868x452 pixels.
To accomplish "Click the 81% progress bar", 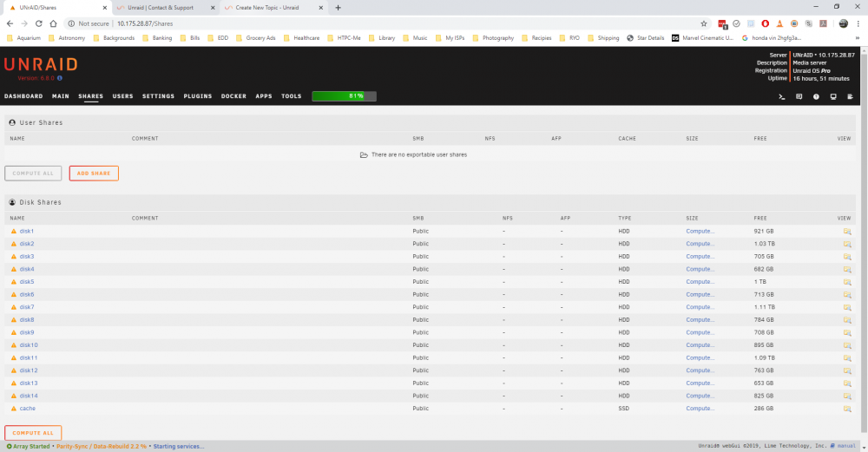I will pyautogui.click(x=344, y=96).
